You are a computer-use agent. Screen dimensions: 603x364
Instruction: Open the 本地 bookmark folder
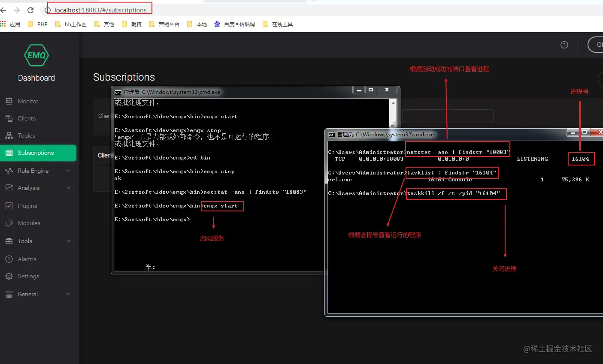(197, 24)
